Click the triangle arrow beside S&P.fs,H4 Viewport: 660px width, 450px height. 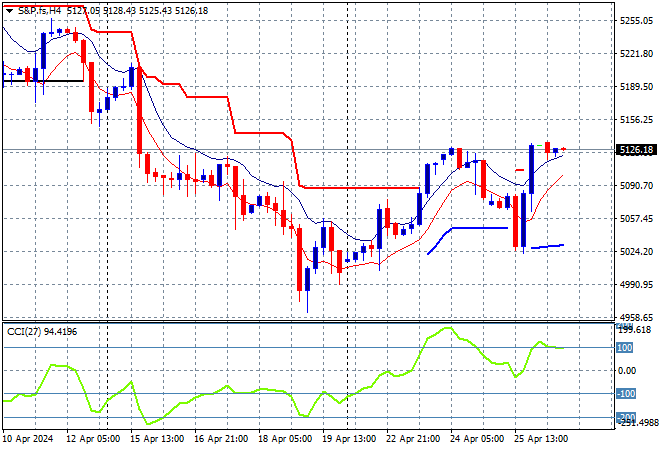(7, 9)
